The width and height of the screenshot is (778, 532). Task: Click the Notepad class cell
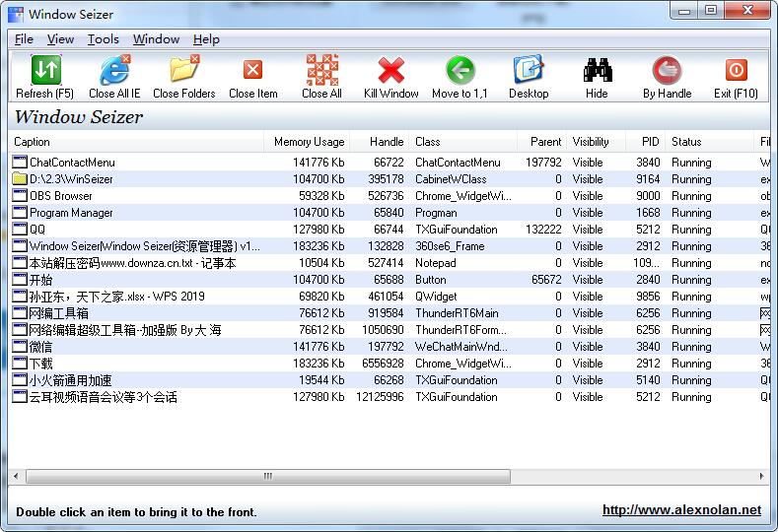(435, 263)
